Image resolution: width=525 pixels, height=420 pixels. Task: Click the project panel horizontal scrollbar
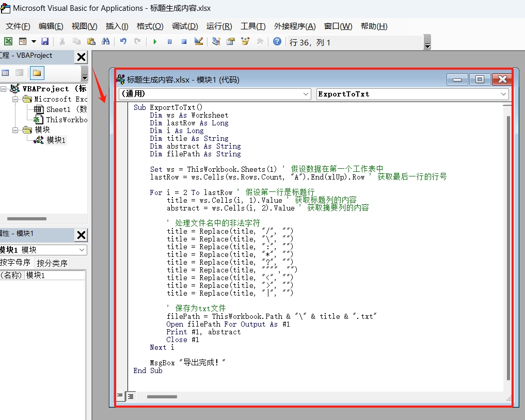click(x=27, y=219)
